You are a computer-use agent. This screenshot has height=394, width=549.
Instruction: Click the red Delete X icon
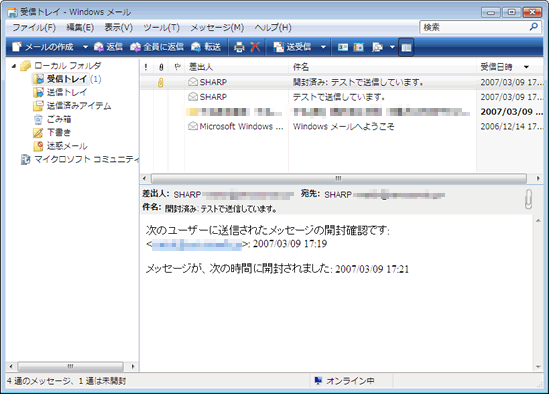point(255,47)
